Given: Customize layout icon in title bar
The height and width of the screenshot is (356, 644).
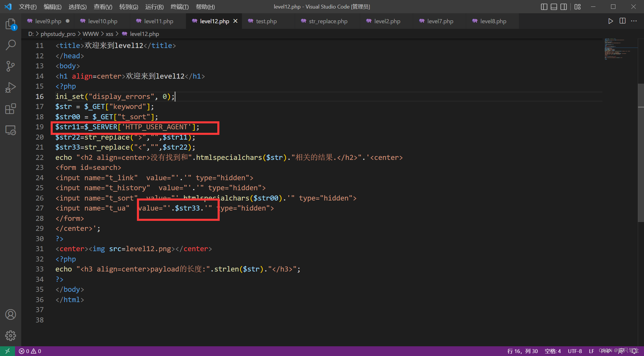Looking at the screenshot, I should (x=577, y=6).
